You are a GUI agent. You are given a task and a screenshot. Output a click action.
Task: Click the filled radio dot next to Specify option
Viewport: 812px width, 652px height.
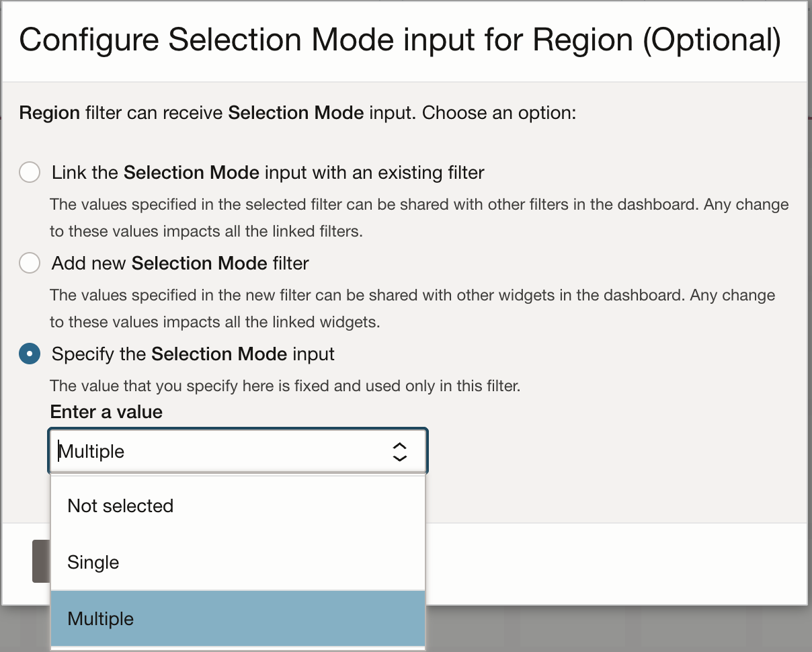click(x=30, y=354)
